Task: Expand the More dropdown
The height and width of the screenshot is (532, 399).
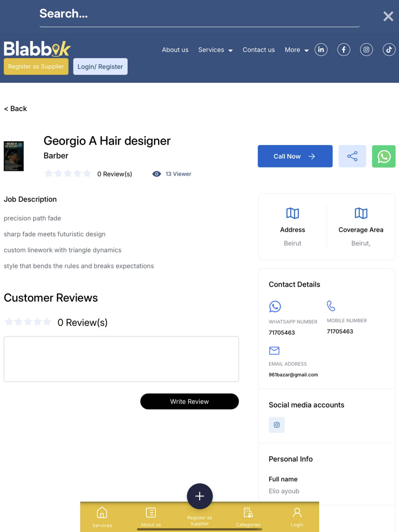Action: (297, 50)
